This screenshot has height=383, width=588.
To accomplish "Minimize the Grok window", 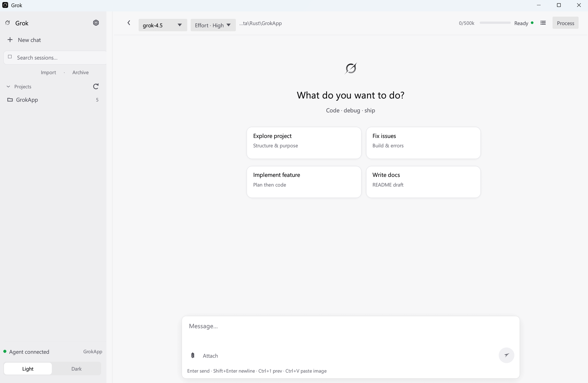I will [x=539, y=5].
